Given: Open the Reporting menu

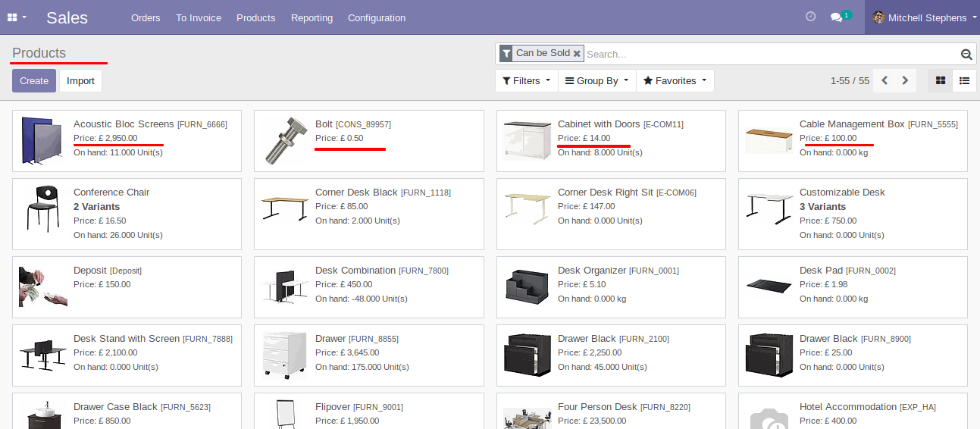Looking at the screenshot, I should 312,17.
